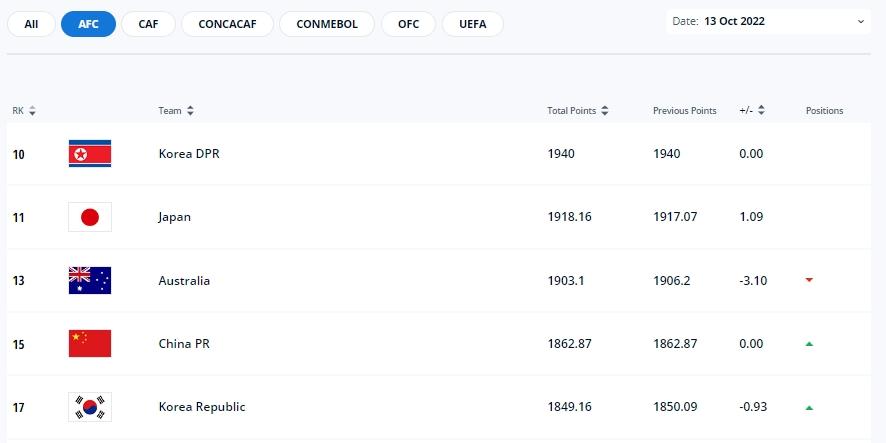Switch to the CONMEBOL filter

[327, 24]
